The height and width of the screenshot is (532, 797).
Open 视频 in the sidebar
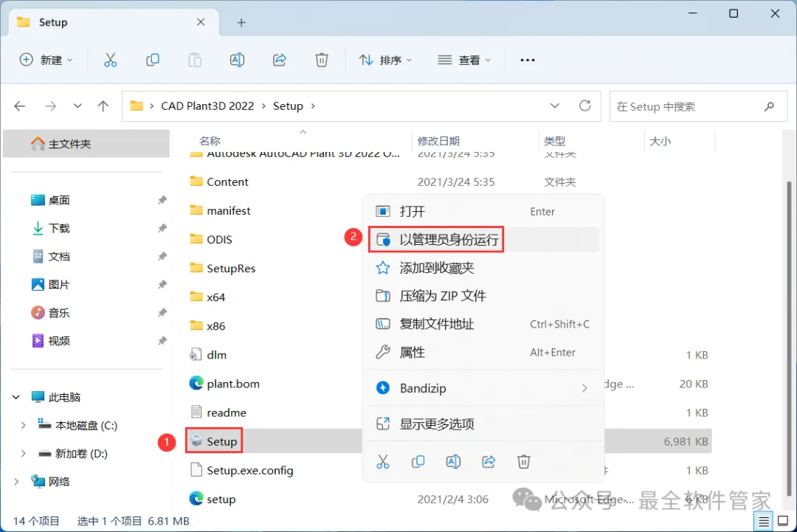59,341
